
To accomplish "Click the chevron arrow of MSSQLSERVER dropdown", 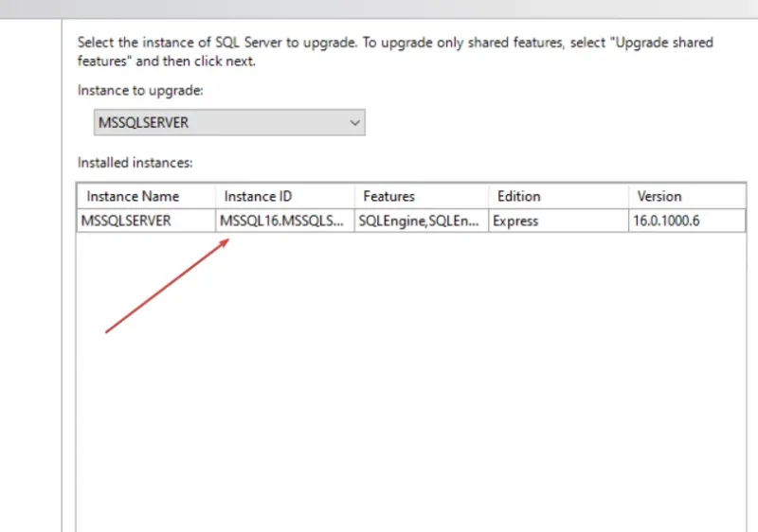I will [x=354, y=123].
